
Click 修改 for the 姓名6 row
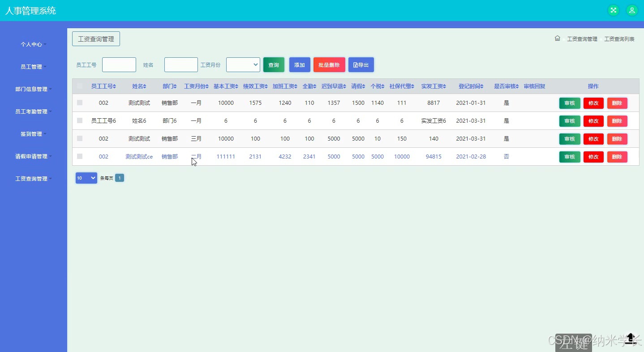tap(593, 121)
